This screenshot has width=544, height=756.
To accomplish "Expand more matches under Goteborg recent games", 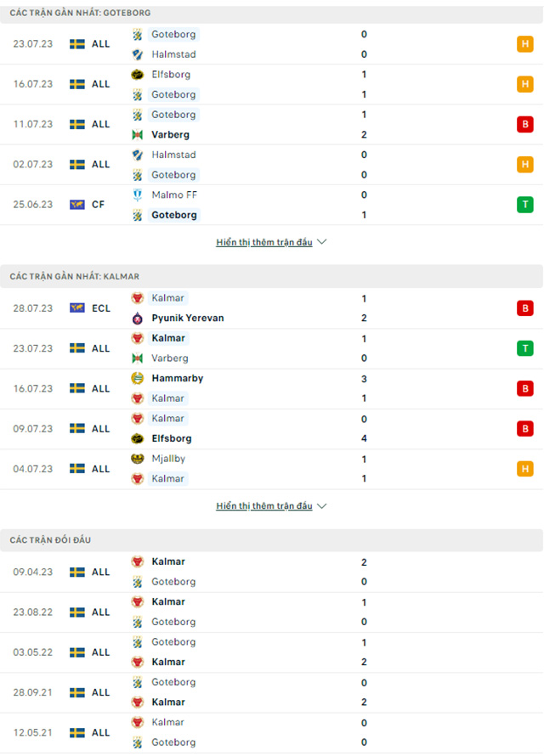I will (x=271, y=242).
